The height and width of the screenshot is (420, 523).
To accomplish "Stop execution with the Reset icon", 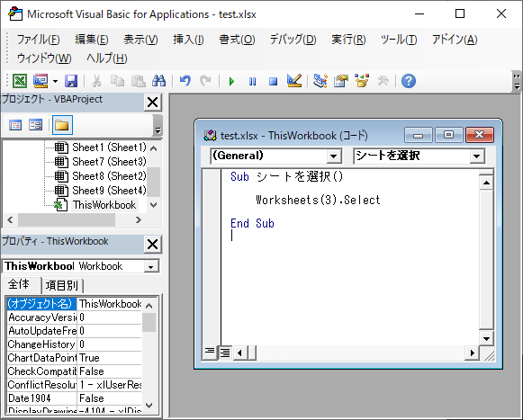I will click(273, 81).
